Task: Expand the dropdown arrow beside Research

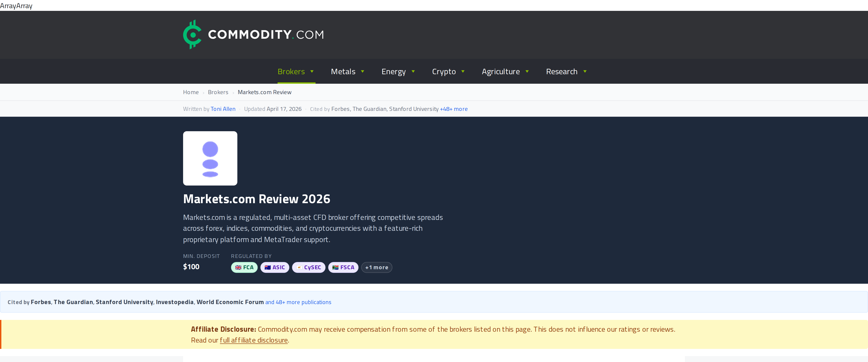Action: [585, 71]
